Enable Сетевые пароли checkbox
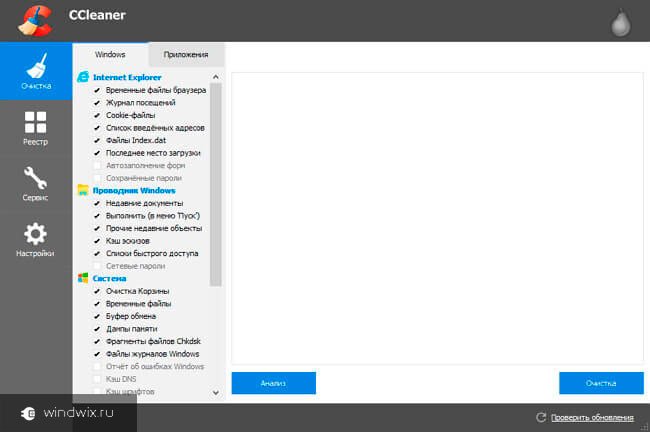 point(97,266)
